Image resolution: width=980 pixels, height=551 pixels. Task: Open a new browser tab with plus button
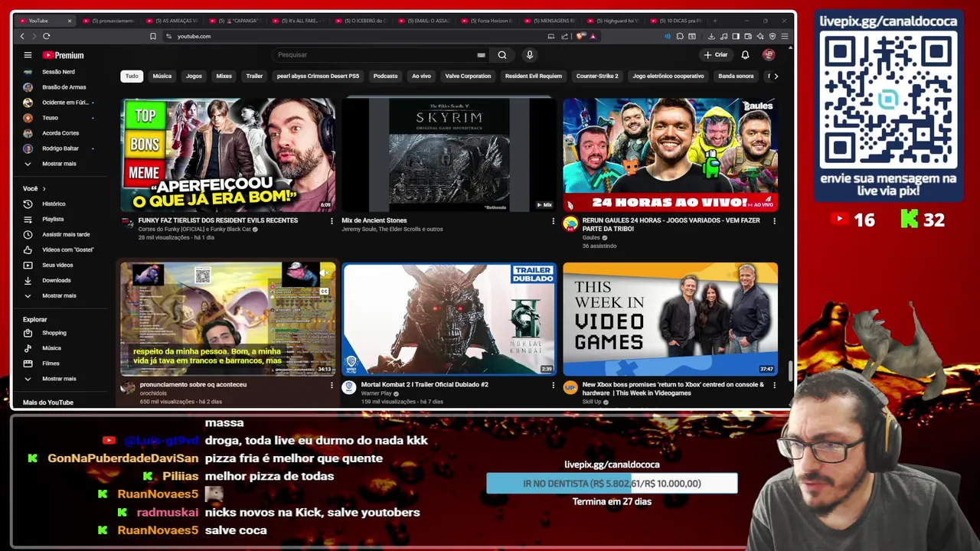(x=715, y=21)
